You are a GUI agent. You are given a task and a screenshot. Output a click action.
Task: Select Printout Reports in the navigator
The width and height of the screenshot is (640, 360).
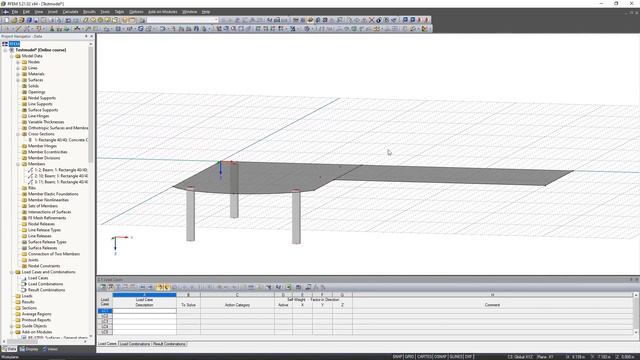click(36, 320)
